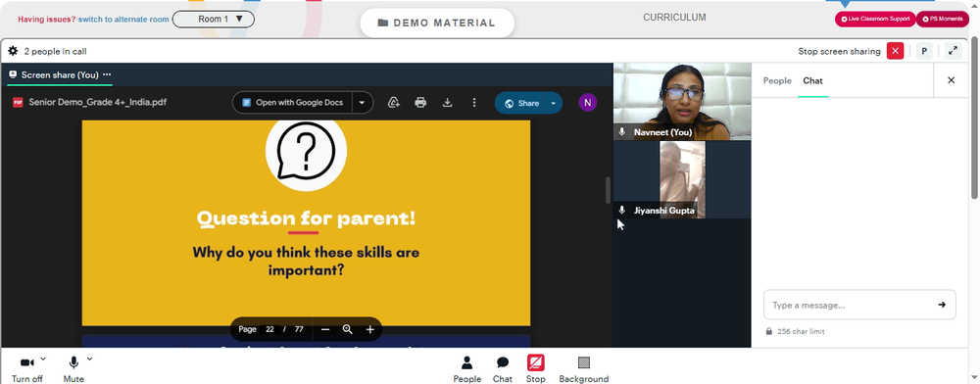Print the PDF document
This screenshot has width=980, height=384.
420,103
